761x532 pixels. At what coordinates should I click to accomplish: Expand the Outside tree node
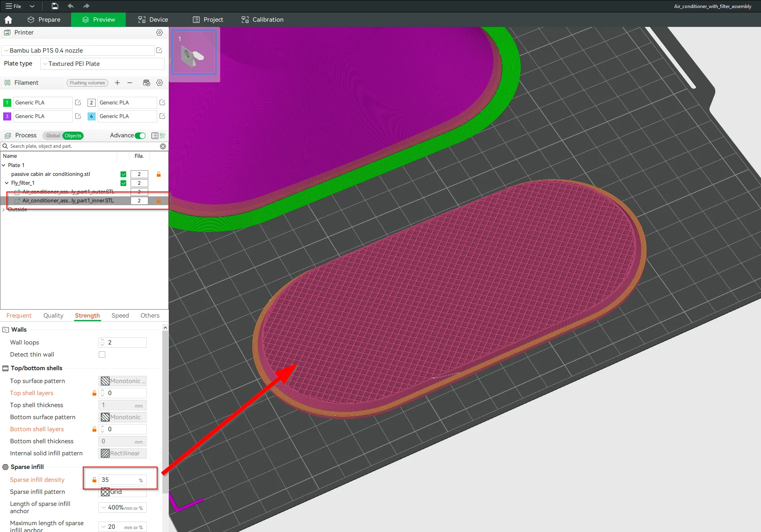tap(4, 209)
